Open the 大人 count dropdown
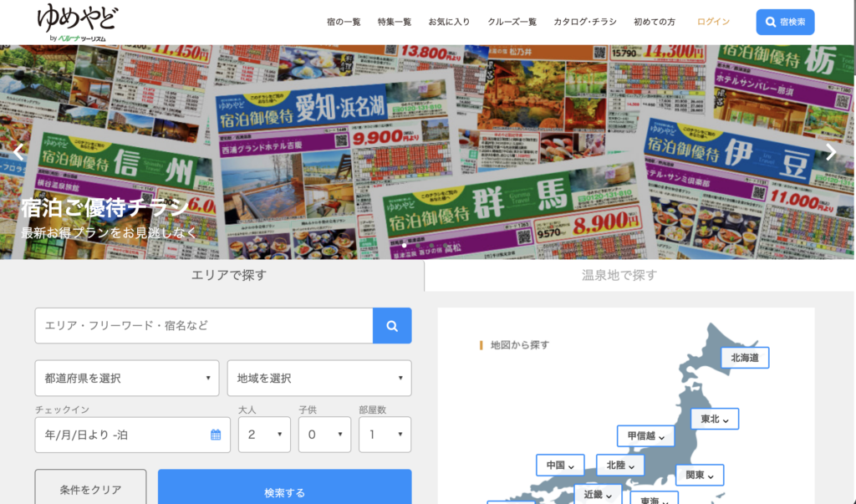 coord(264,435)
